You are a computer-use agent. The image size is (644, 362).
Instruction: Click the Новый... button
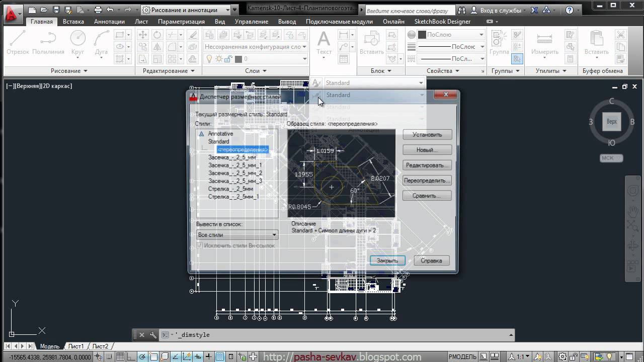pos(427,150)
